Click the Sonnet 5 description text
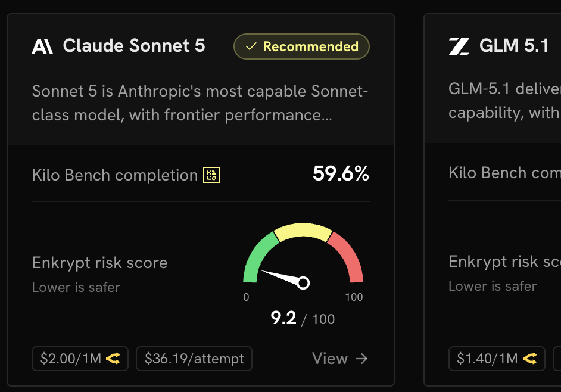This screenshot has width=561, height=392. [x=200, y=103]
